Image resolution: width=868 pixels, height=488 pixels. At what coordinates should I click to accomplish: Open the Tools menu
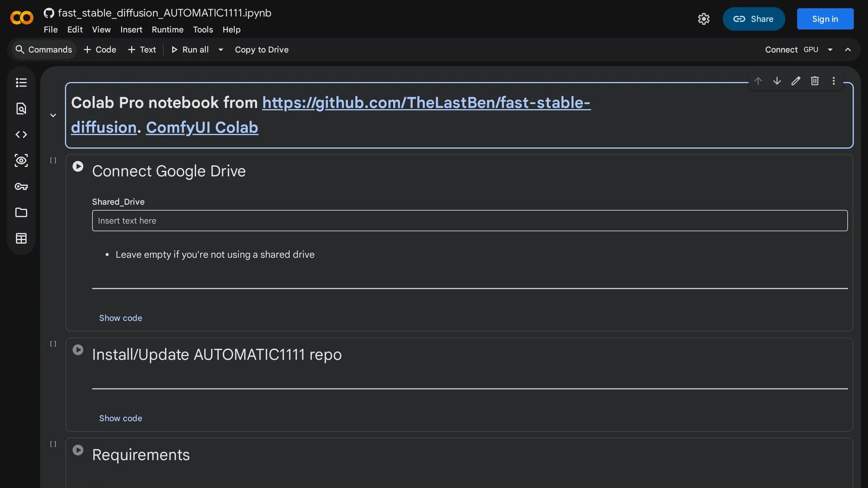[x=203, y=30]
